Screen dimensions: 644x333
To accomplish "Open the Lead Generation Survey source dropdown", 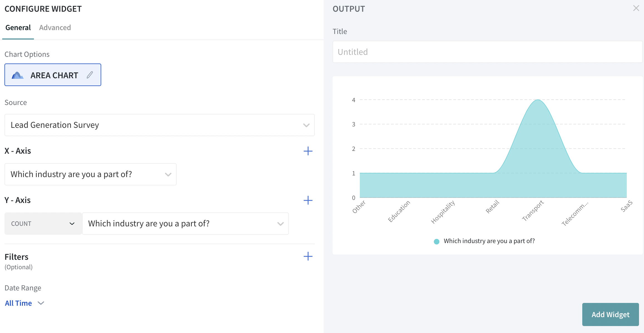I will click(x=159, y=125).
